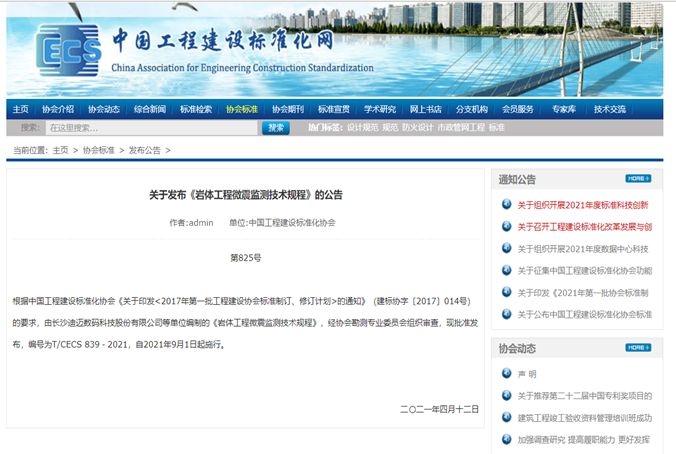This screenshot has width=676, height=454.
Task: Click hot tag 设计规范
Action: click(x=363, y=128)
